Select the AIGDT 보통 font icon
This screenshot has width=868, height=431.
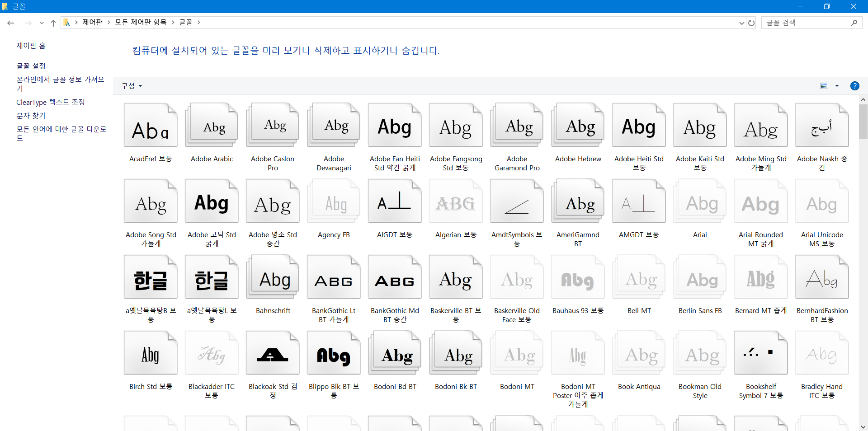click(x=395, y=201)
